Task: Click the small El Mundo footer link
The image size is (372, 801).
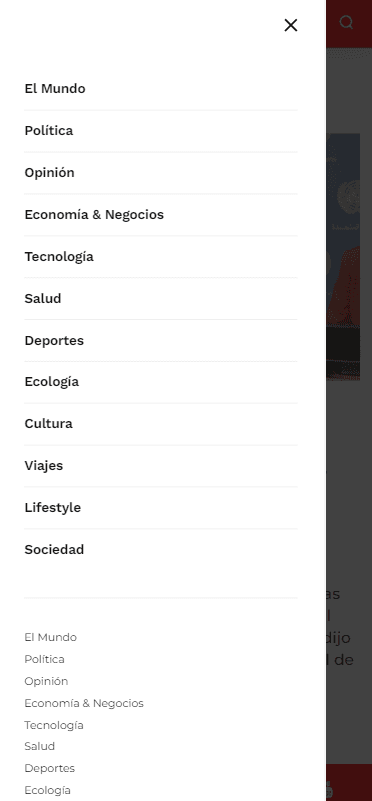Action: click(51, 638)
